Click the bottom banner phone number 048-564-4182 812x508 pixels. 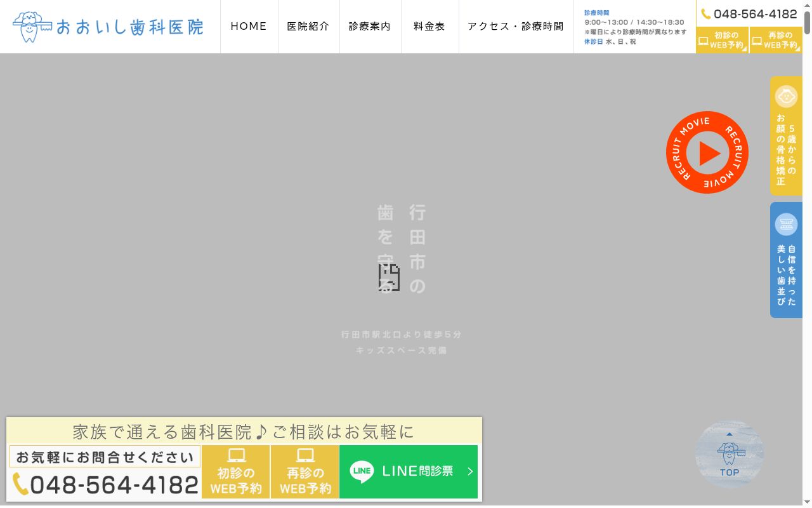(x=114, y=485)
